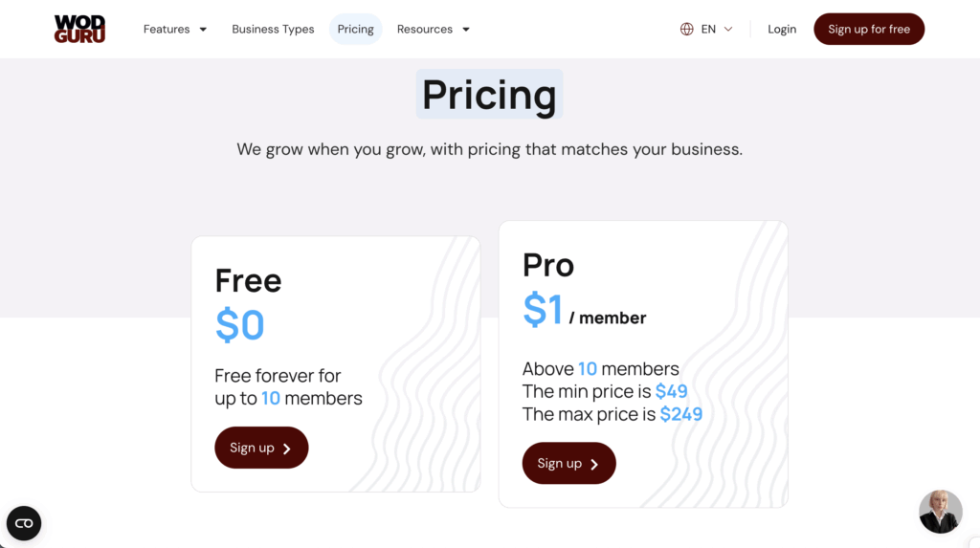Screen dimensions: 980x548
Task: Open the round widget icon bottom-left
Action: (24, 523)
